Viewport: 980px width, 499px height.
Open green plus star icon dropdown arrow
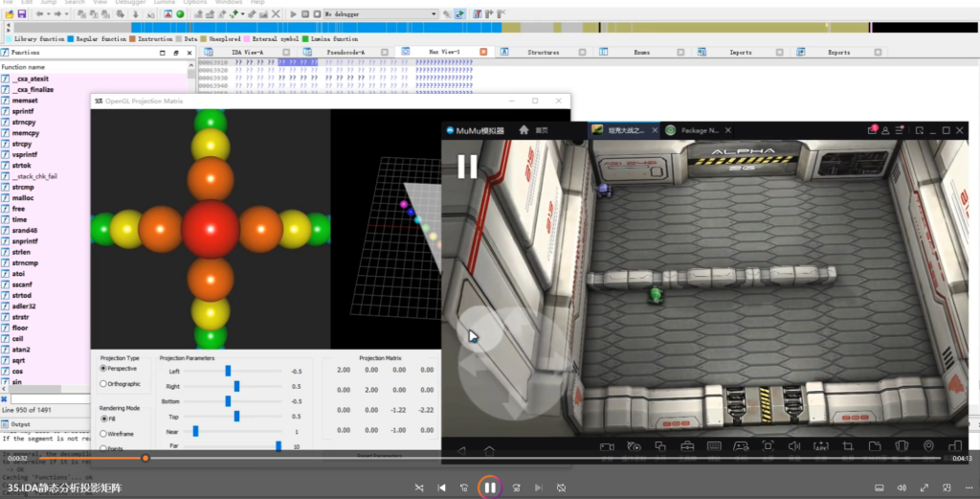(242, 13)
